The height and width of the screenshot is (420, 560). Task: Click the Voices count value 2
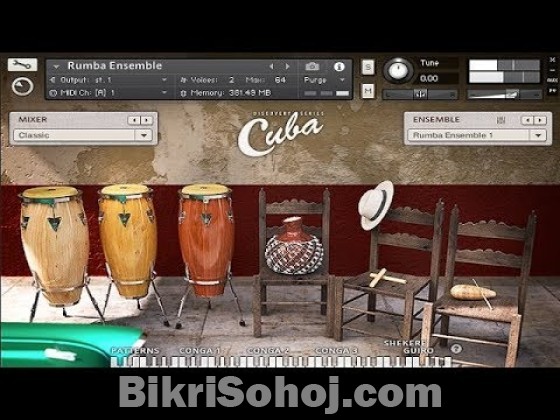[x=231, y=80]
